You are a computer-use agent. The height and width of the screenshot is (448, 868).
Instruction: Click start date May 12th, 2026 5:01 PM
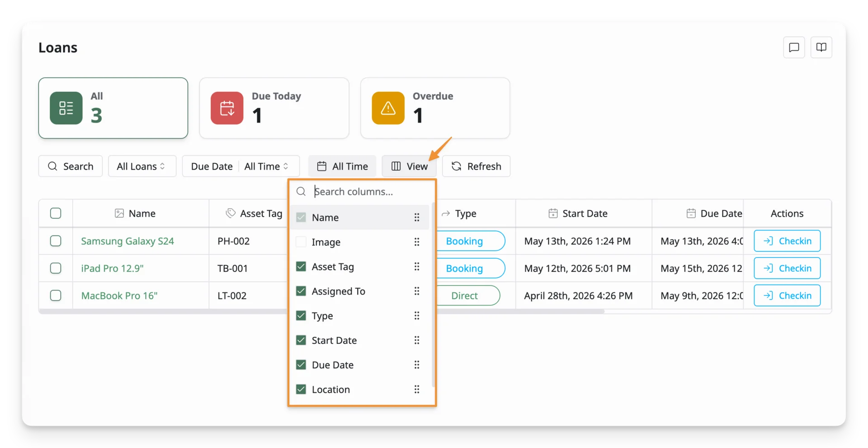577,268
